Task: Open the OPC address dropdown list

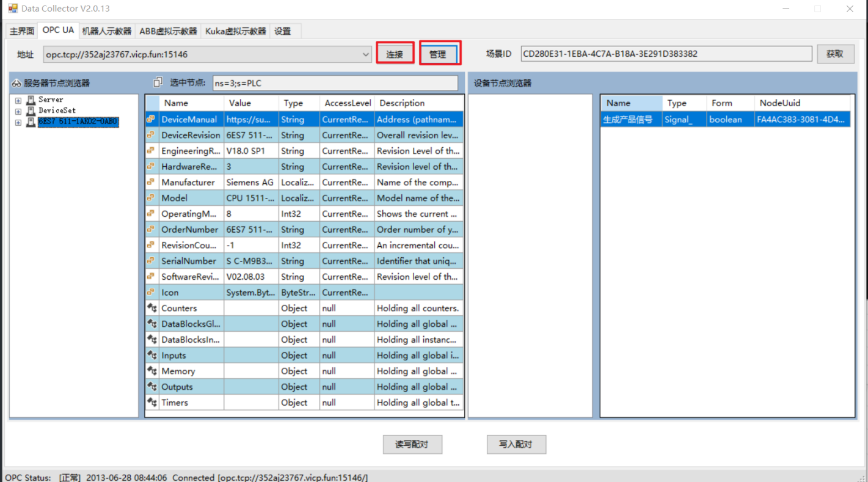Action: click(x=366, y=54)
